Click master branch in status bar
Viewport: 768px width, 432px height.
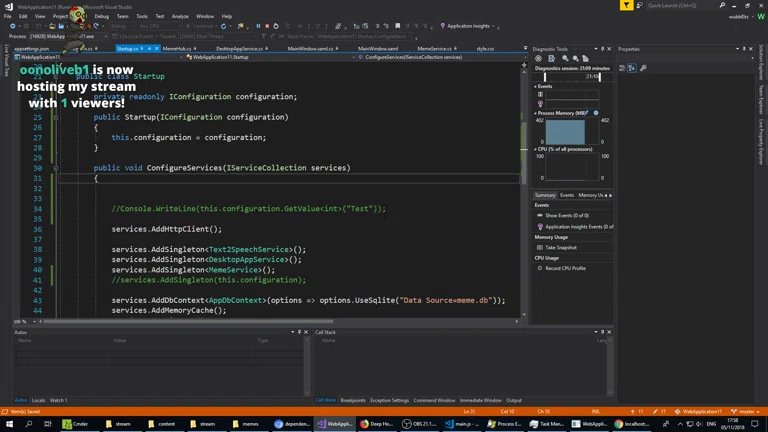745,411
